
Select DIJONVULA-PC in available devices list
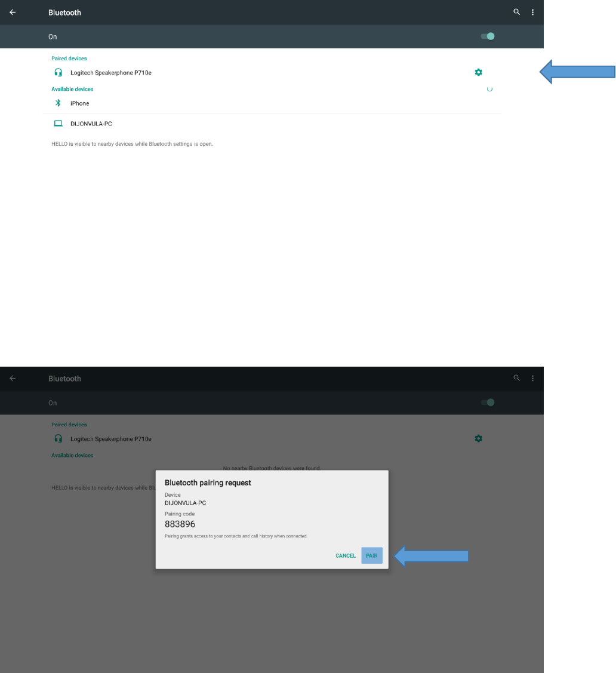pyautogui.click(x=91, y=124)
